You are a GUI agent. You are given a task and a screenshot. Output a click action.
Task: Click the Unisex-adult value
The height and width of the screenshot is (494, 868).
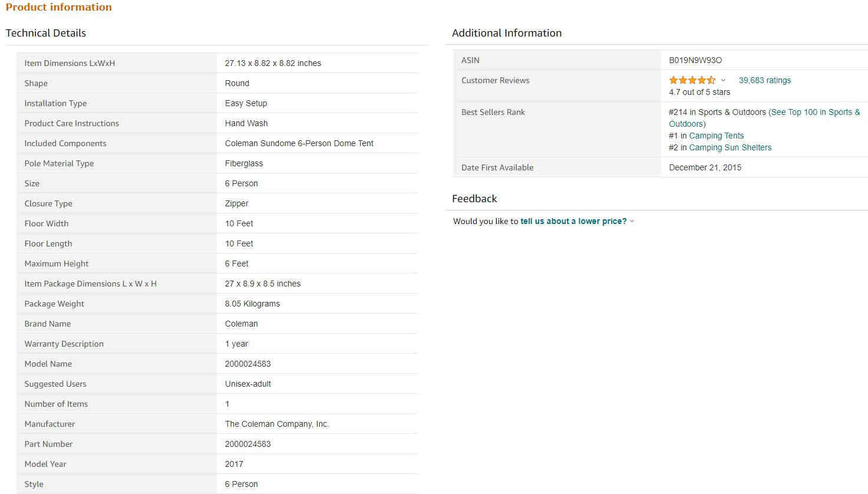pos(248,384)
